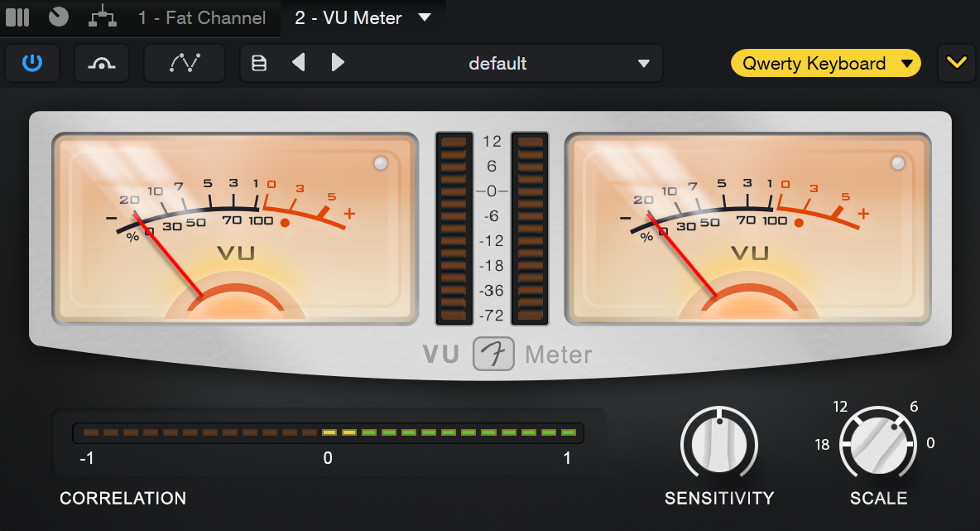Click the 18 label on the Scale knob
This screenshot has width=980, height=531.
pos(822,445)
